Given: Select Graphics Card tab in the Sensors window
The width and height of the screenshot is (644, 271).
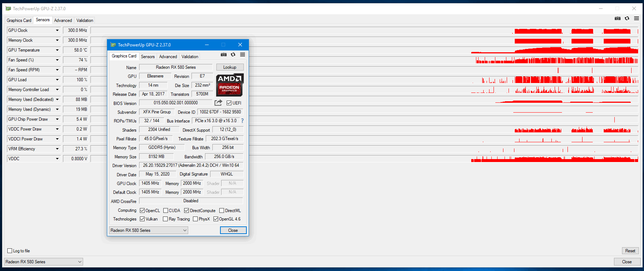Looking at the screenshot, I should coord(19,20).
